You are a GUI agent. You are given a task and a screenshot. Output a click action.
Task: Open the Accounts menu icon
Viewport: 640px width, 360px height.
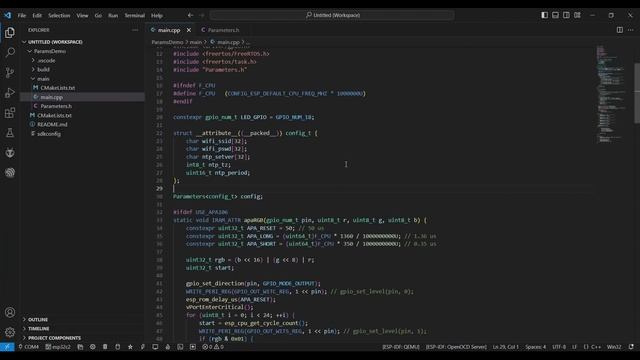coord(10,313)
